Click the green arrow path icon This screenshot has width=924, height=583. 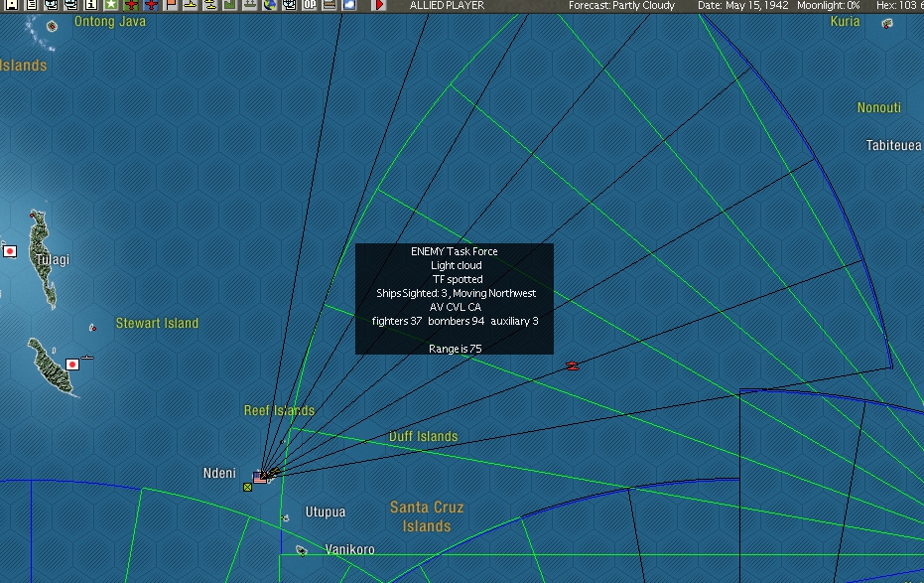[x=229, y=5]
